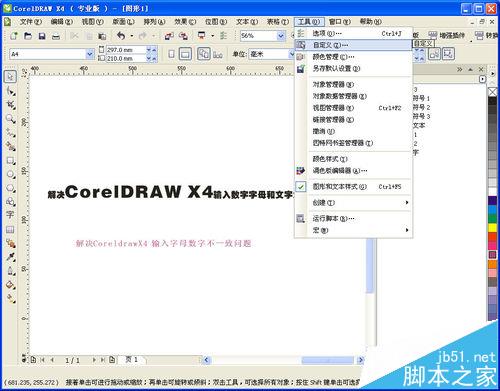Select the Shape tool
Screen dimensions: 500x391
(x=11, y=91)
